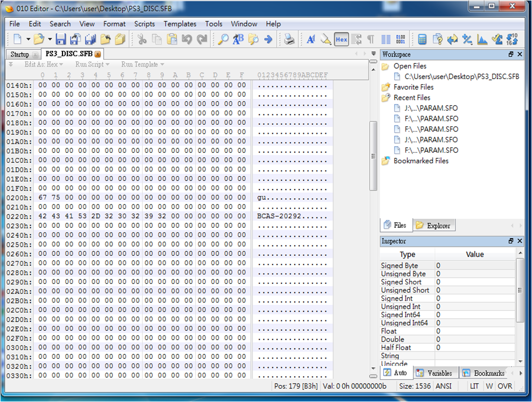Click the hex editor vertical scrollbar thumb
This screenshot has height=402, width=532.
(x=373, y=156)
